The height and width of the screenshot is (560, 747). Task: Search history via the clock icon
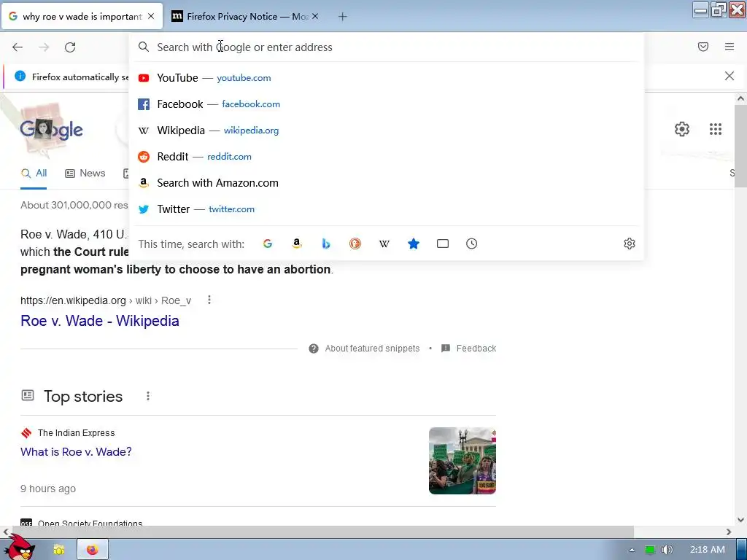(472, 244)
